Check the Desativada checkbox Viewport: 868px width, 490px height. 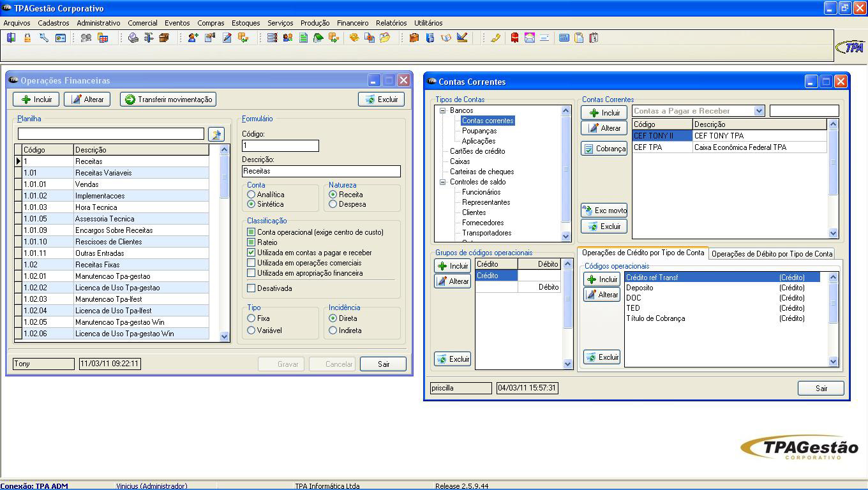point(251,288)
